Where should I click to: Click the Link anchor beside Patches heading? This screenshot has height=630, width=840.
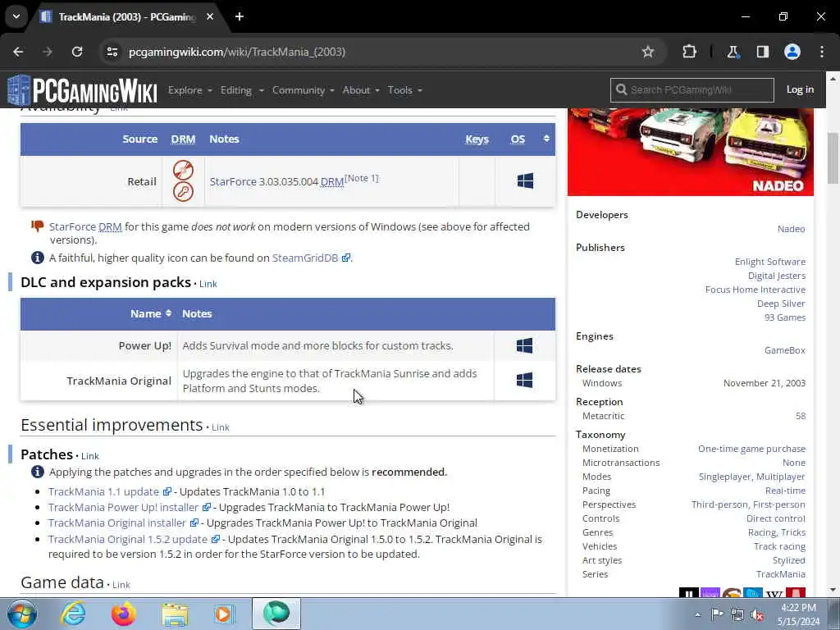tap(90, 456)
